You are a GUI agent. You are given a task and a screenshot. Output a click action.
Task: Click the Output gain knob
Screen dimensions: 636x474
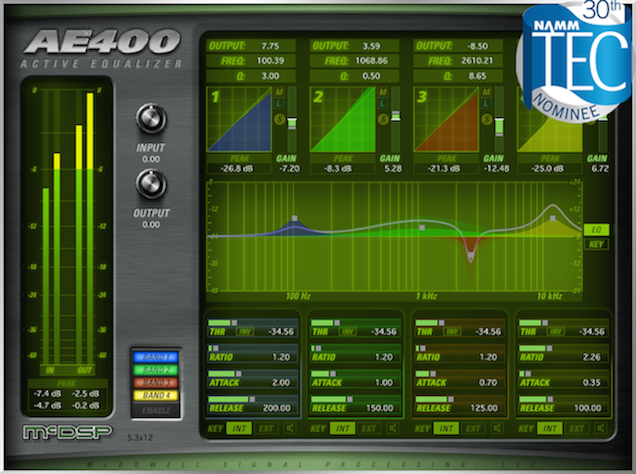click(x=151, y=182)
